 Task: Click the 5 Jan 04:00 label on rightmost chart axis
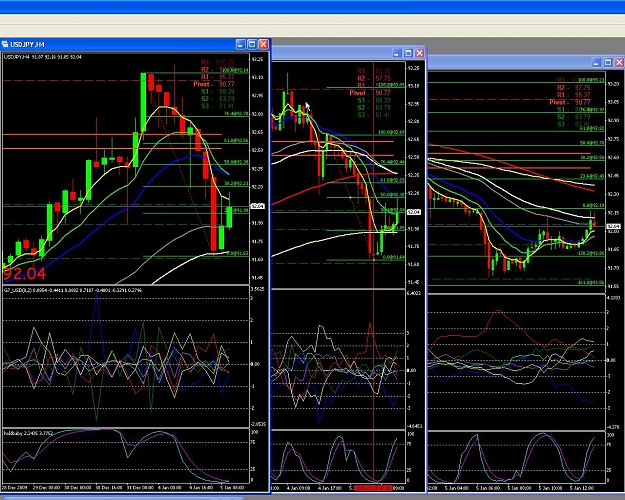click(x=456, y=488)
